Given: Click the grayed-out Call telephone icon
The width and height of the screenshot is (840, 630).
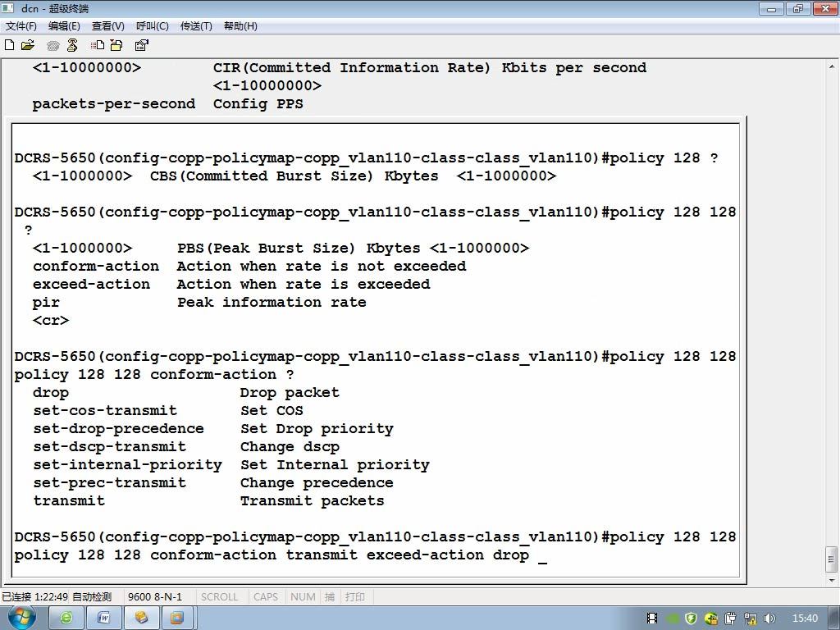Looking at the screenshot, I should click(52, 46).
